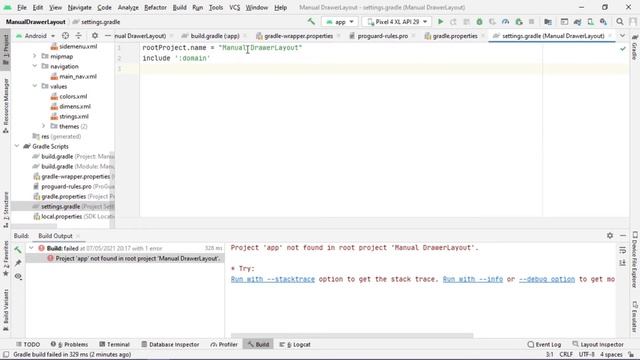Switch to proguard-rules.pro tab

pyautogui.click(x=382, y=36)
